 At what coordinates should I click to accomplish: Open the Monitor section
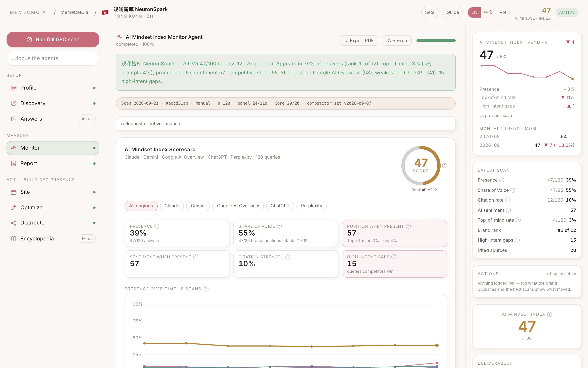tap(53, 148)
